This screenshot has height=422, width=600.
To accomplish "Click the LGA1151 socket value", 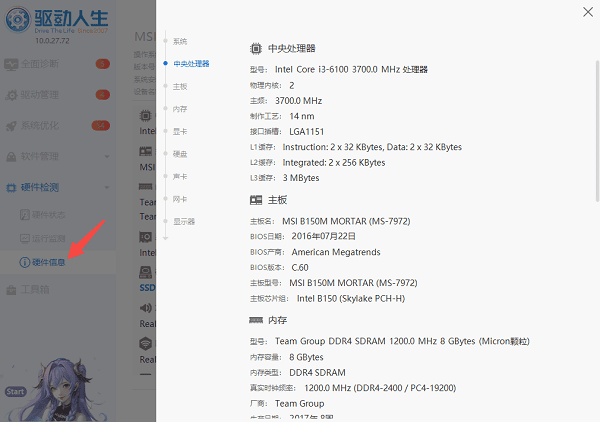I will pyautogui.click(x=307, y=132).
